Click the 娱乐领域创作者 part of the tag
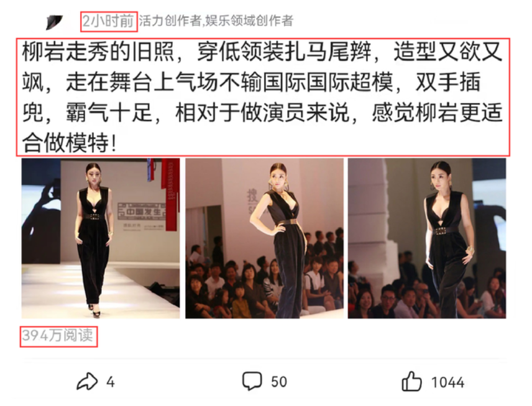 249,21
